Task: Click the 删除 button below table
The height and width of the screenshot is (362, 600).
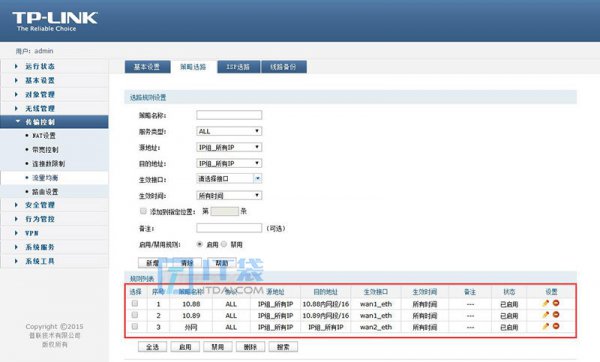Action: click(250, 347)
